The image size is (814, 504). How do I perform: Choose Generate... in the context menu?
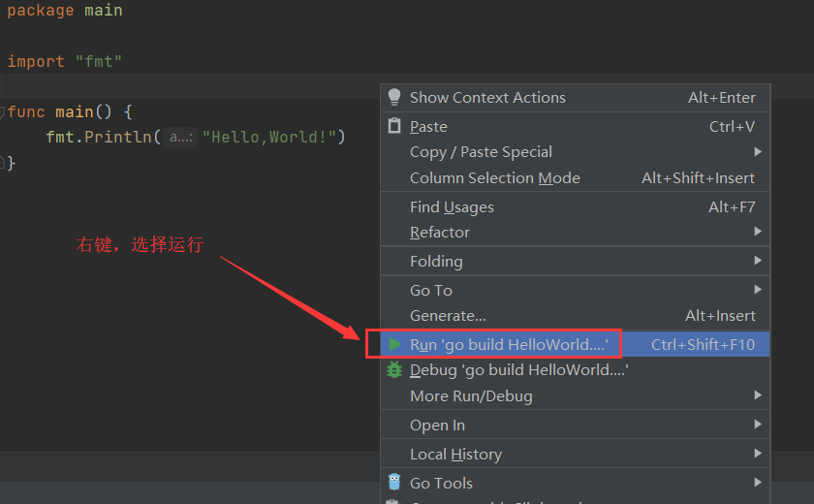click(448, 315)
